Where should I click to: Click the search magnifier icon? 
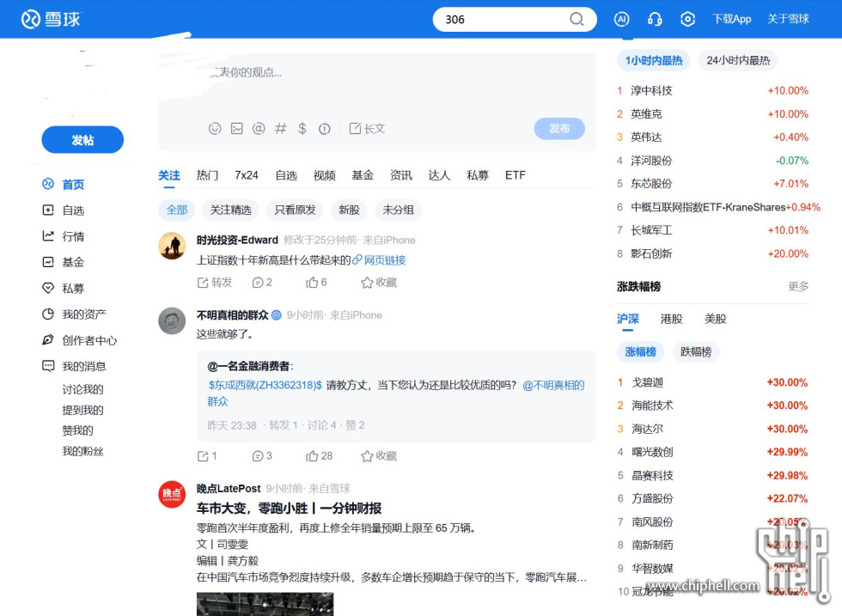point(577,20)
